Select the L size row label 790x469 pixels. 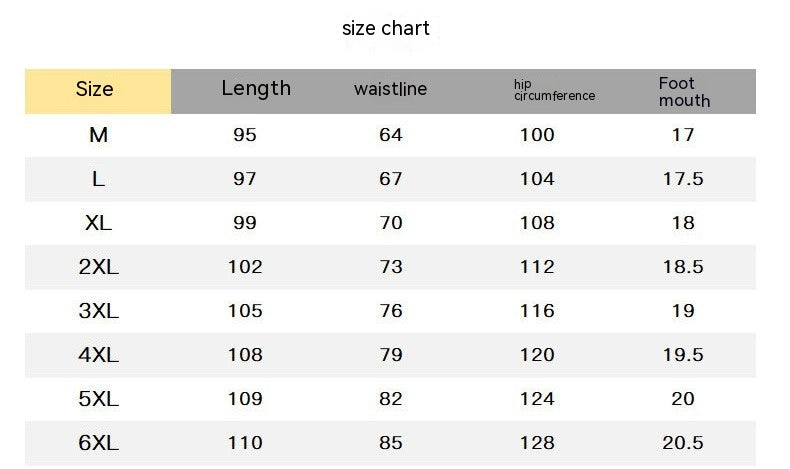pyautogui.click(x=98, y=179)
